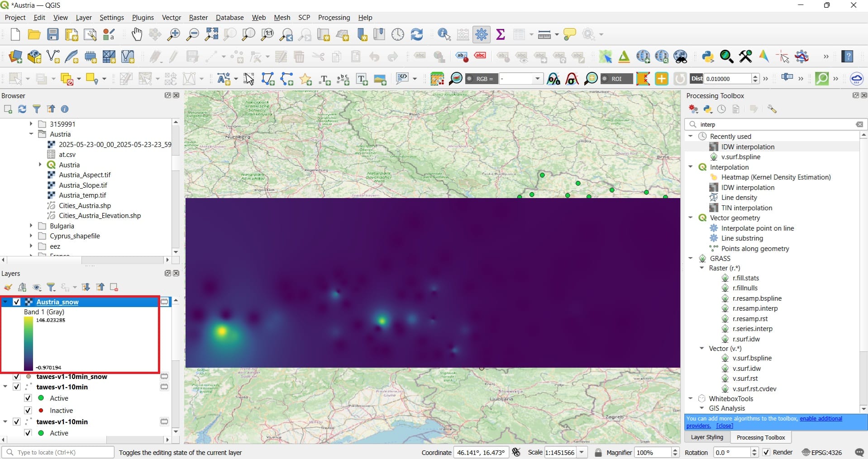868x459 pixels.
Task: Click the Browser panel filter icon
Action: click(x=37, y=109)
